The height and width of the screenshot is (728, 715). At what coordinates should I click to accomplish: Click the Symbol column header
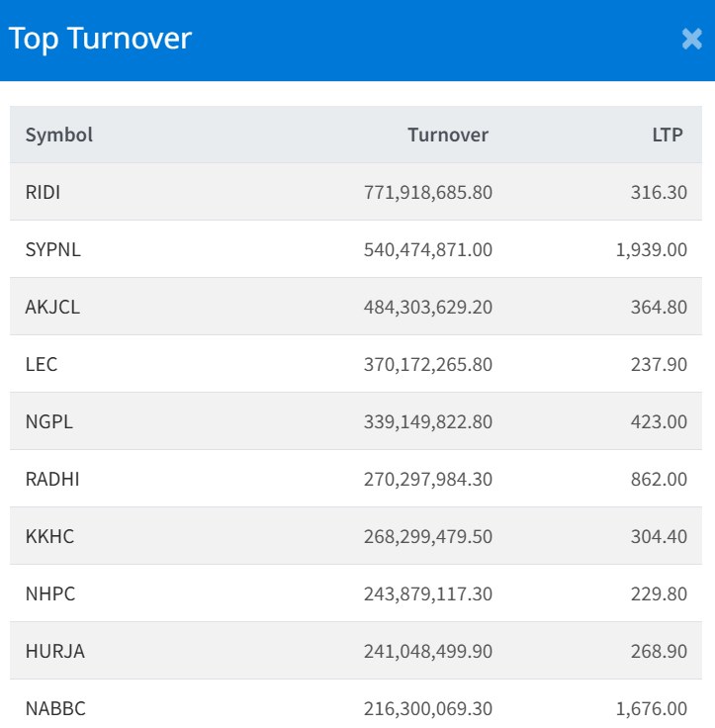pyautogui.click(x=59, y=136)
